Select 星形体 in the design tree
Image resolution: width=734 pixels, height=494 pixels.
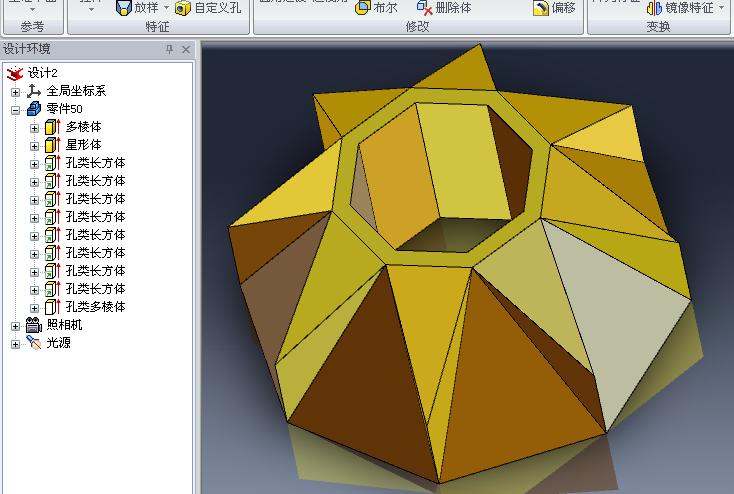pyautogui.click(x=83, y=145)
